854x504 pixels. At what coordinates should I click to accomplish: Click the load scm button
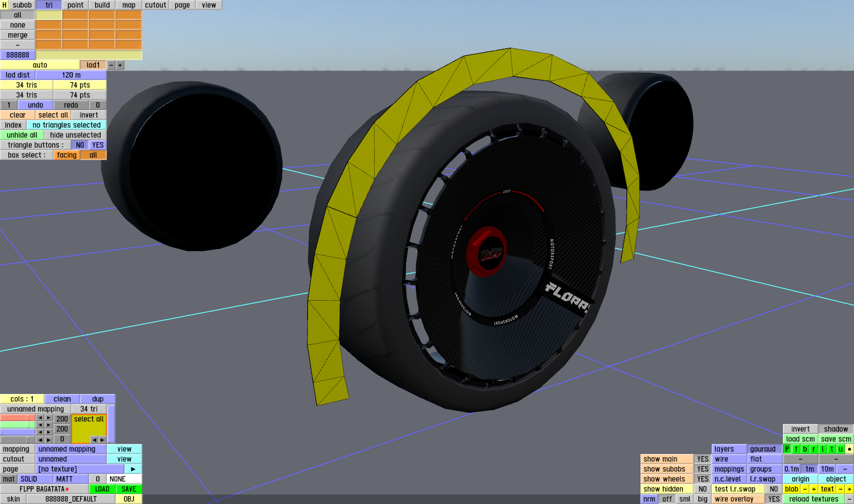coord(801,439)
